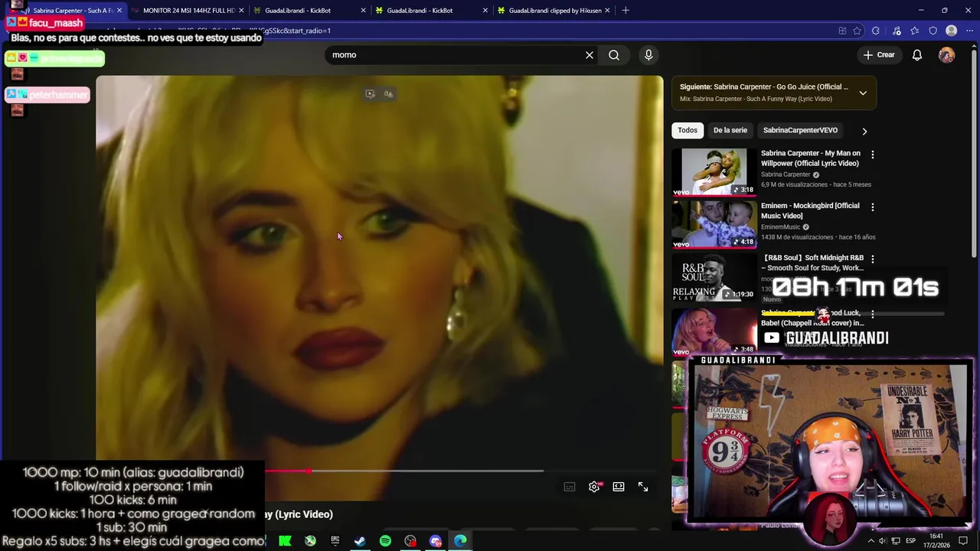Close the 'MONITOR 24 MSI' tab

pos(241,11)
